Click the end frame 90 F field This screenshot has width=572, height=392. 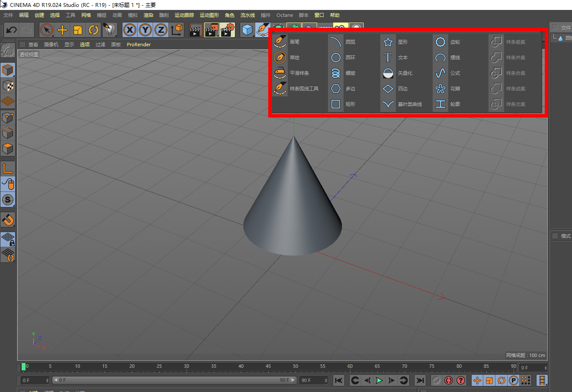point(314,380)
